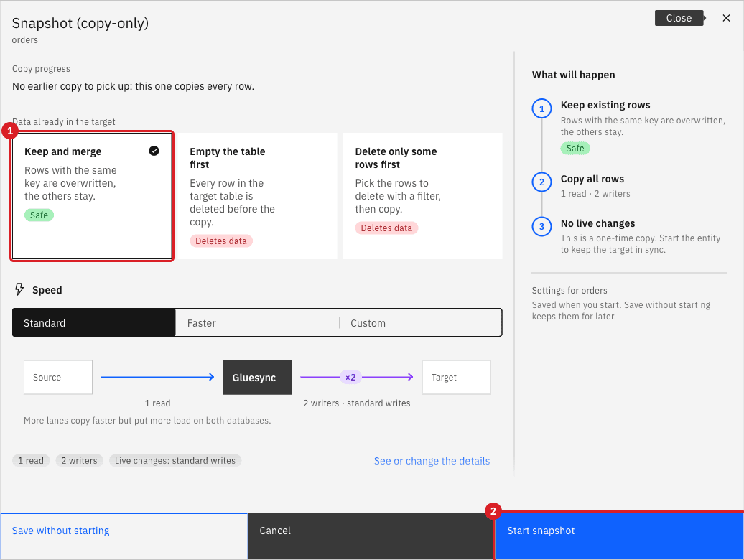Select the Keep and merge option card
Screen dimensions: 744x560
point(92,196)
